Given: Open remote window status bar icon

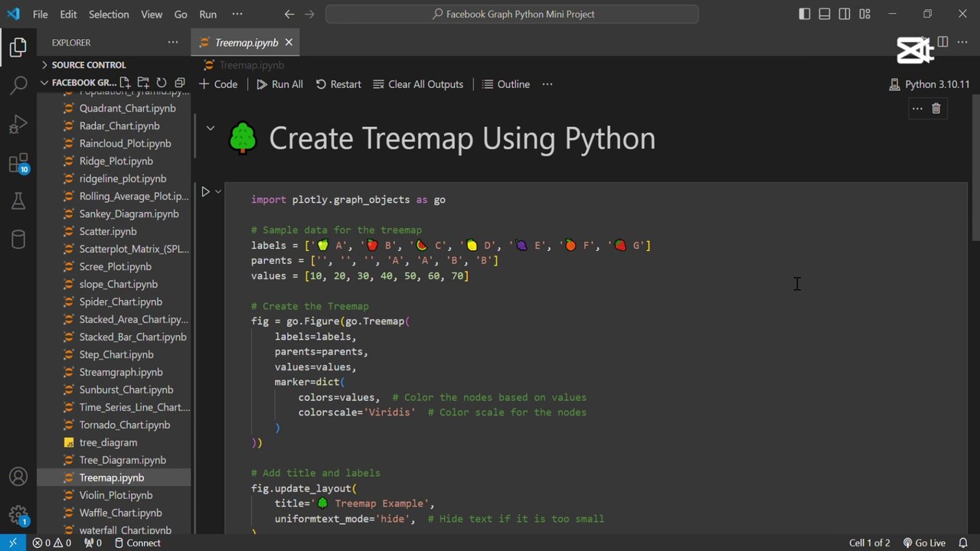Looking at the screenshot, I should pos(12,543).
